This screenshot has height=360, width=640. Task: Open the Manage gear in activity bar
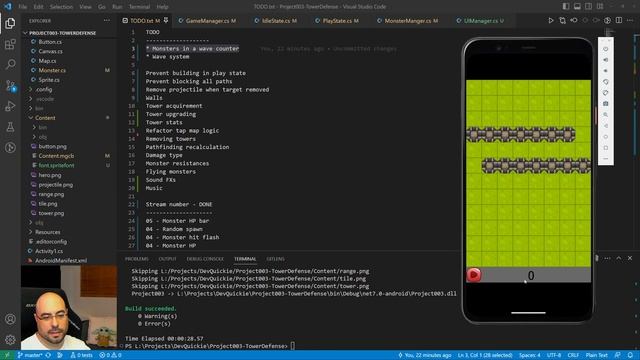pyautogui.click(x=10, y=339)
